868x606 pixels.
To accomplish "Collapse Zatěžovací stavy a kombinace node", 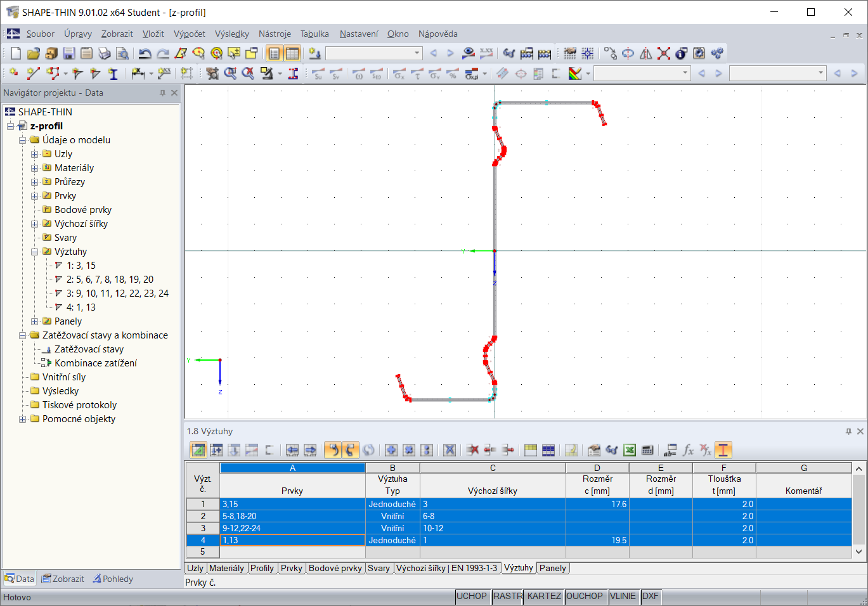I will point(23,335).
